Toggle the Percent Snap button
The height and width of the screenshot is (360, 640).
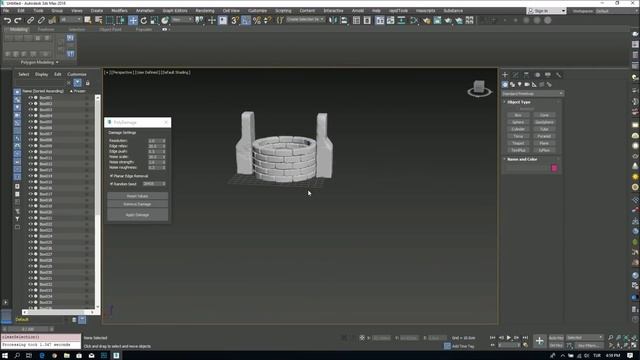coord(257,20)
